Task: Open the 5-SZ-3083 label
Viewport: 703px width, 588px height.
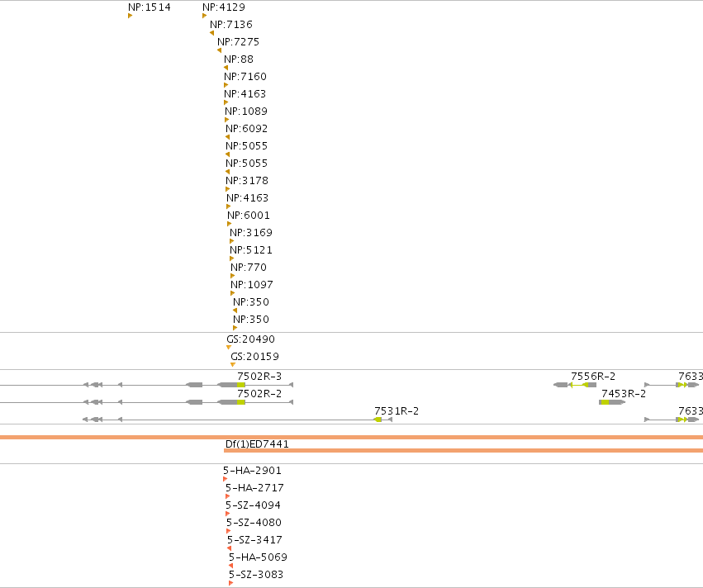Action: 256,575
